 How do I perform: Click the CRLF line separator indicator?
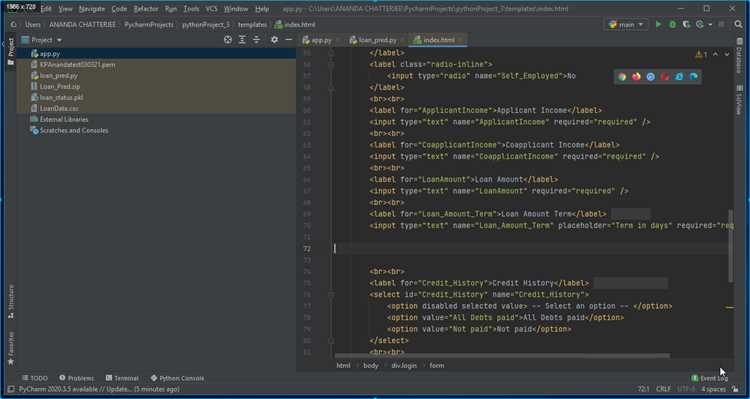(663, 389)
